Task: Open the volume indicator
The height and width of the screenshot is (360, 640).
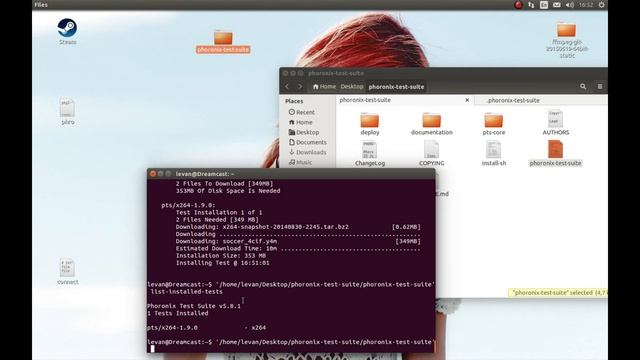Action: (x=570, y=5)
